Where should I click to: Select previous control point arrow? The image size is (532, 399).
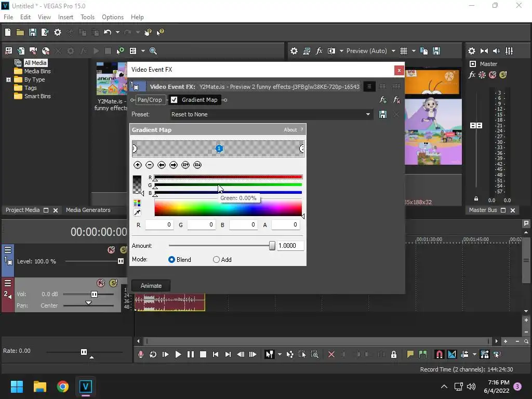[x=162, y=165]
